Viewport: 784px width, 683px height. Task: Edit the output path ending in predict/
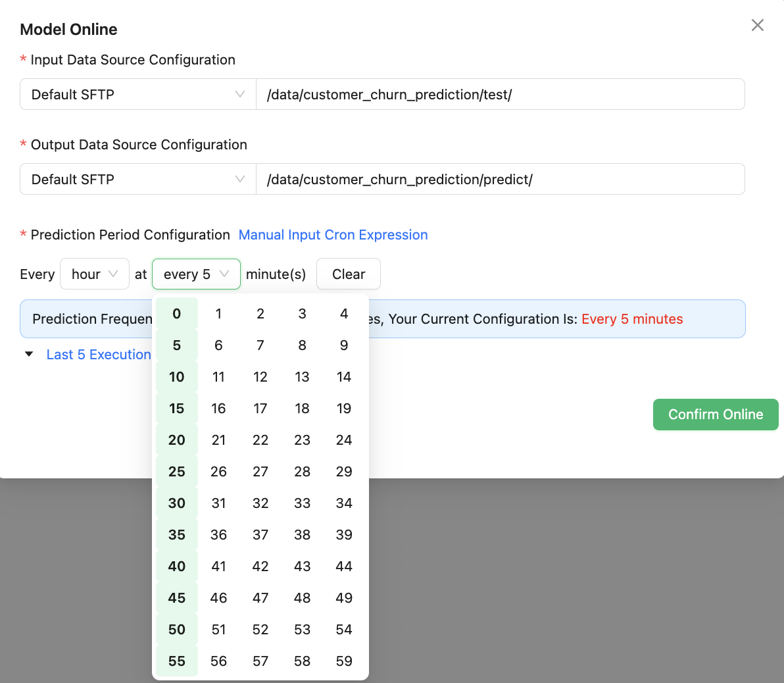tap(500, 179)
